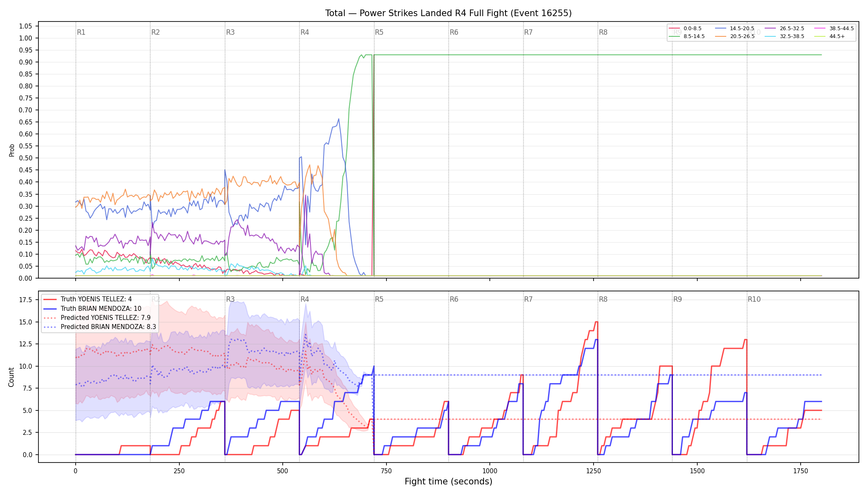This screenshot has width=868, height=496.
Task: Click the R8 round marker in count chart
Action: pos(603,299)
